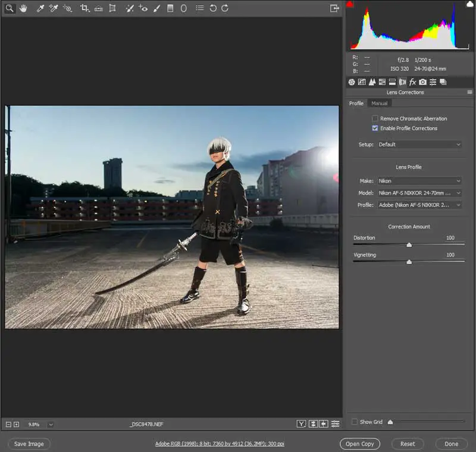Uncheck Enable Profile Corrections
The height and width of the screenshot is (452, 476).
pos(375,128)
